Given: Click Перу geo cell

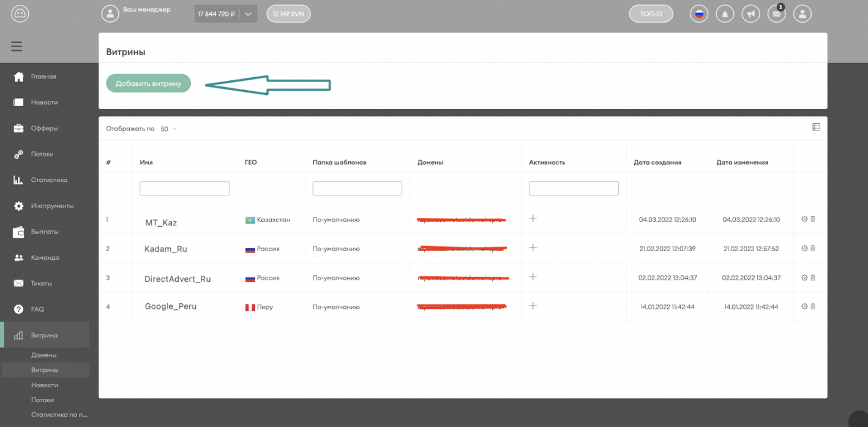Looking at the screenshot, I should 259,307.
